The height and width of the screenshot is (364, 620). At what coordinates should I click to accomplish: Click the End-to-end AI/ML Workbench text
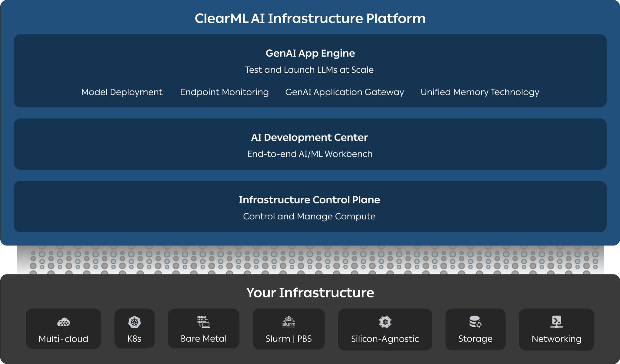[x=309, y=154]
